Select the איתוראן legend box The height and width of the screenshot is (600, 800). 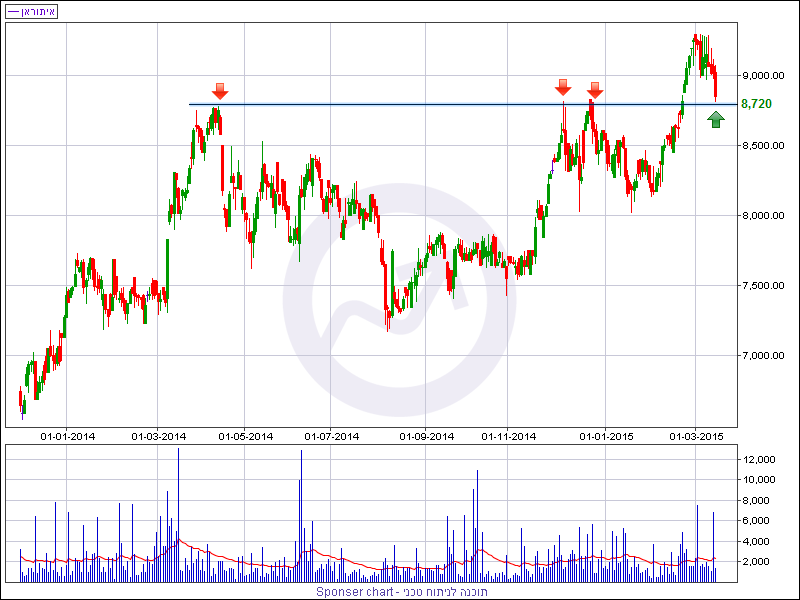tap(31, 11)
